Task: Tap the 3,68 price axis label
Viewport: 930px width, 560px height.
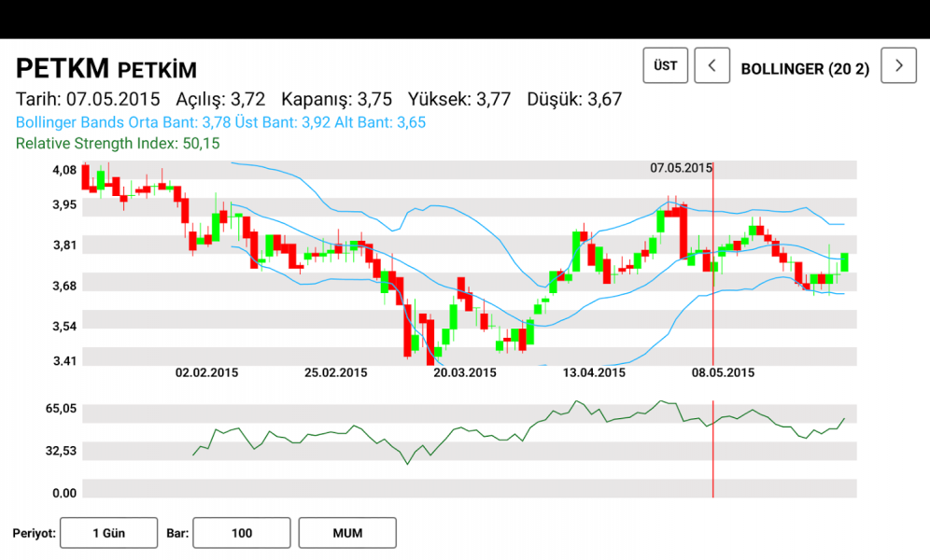Action: (x=64, y=287)
